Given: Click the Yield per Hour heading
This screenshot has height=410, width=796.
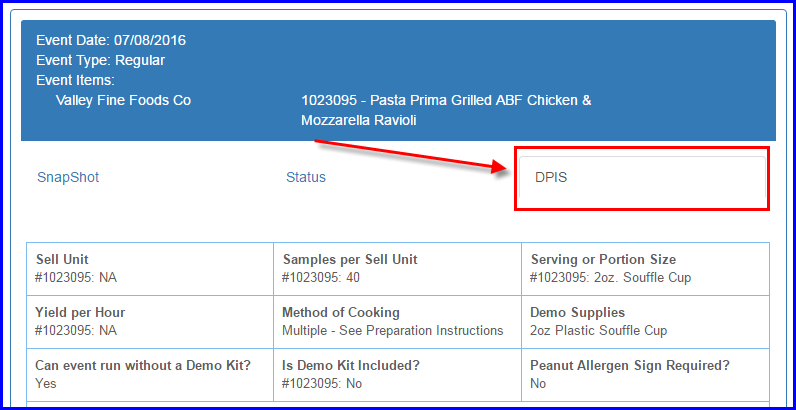Looking at the screenshot, I should [80, 313].
